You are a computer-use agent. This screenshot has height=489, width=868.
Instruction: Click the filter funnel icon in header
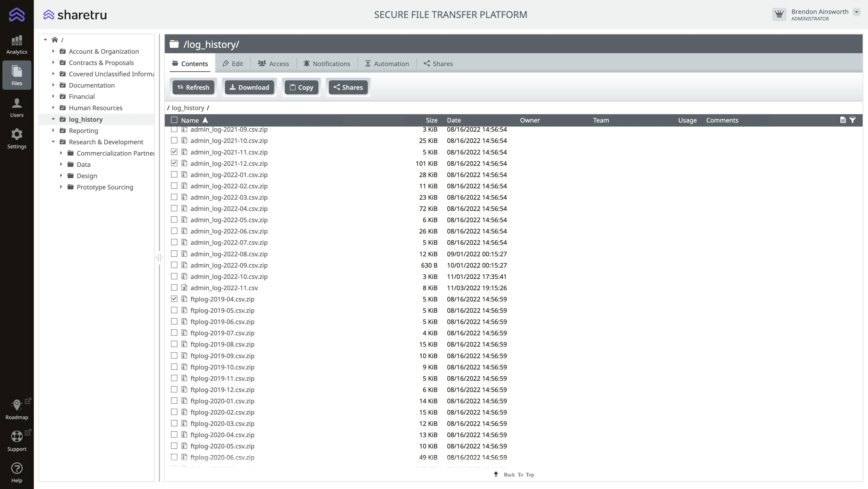coord(852,120)
